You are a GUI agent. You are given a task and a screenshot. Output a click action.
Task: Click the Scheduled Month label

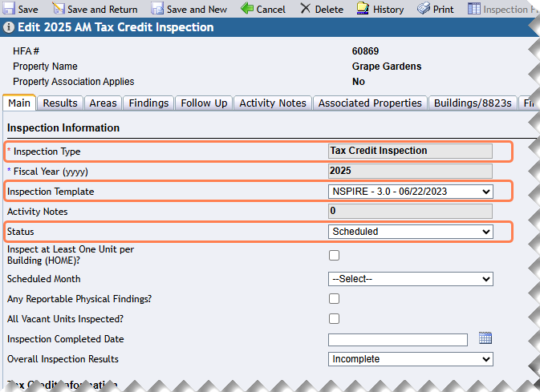click(x=44, y=279)
